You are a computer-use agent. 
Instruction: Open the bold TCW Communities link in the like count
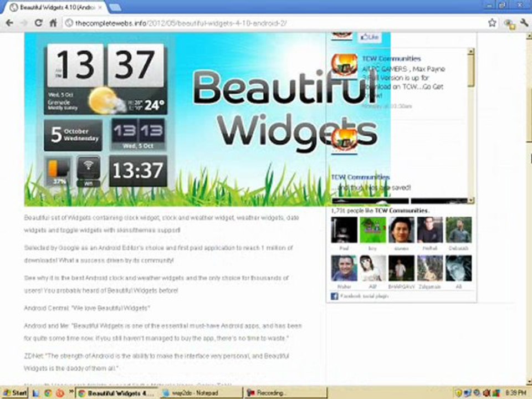401,211
